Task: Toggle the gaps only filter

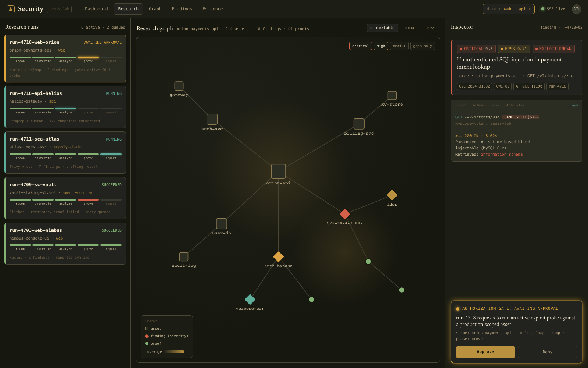Action: coord(423,46)
